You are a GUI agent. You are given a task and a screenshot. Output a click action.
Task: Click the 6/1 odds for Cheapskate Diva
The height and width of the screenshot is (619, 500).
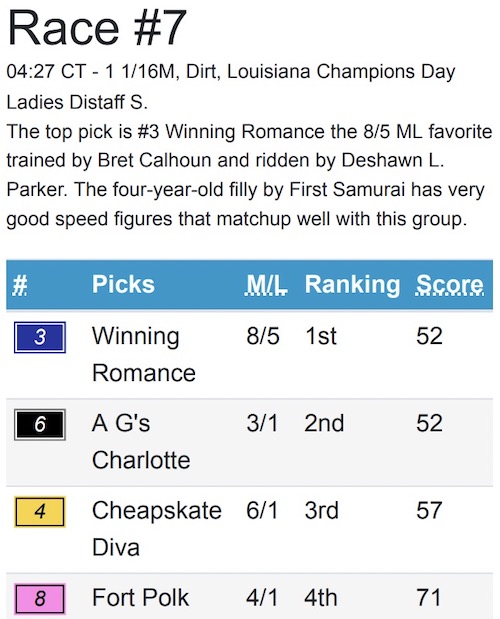(262, 510)
